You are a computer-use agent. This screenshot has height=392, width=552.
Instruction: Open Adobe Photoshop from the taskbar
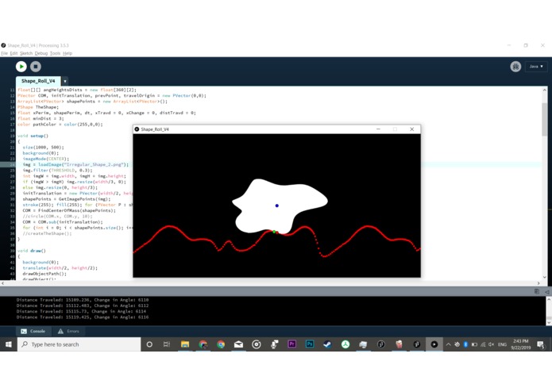coord(310,344)
